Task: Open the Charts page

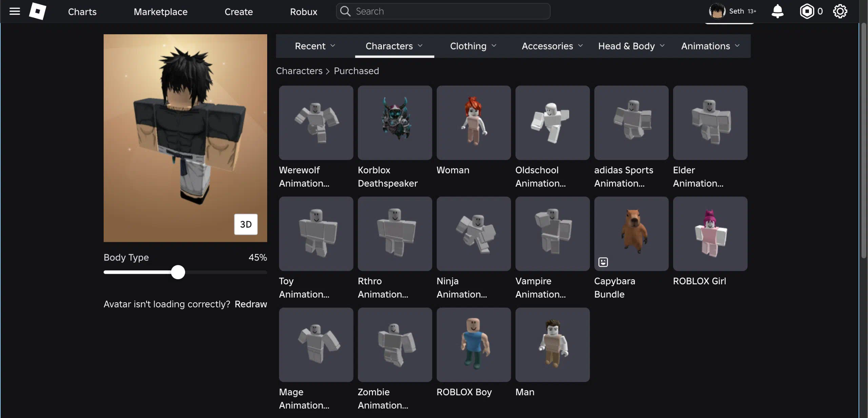Action: pos(82,12)
